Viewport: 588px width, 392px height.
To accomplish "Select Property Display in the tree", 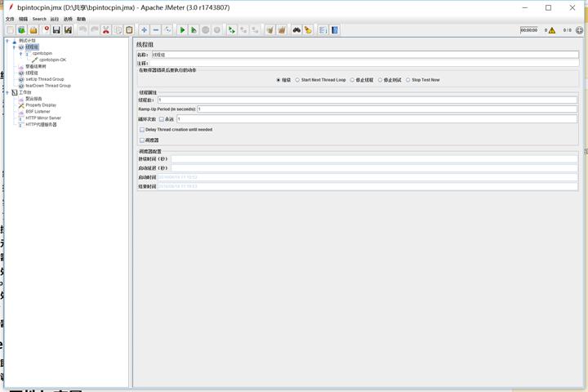I will [x=41, y=105].
